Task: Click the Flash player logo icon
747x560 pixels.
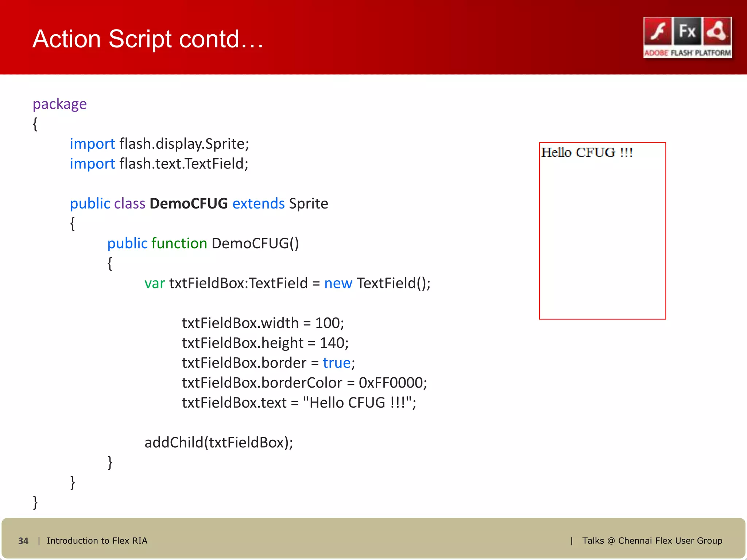Action: point(658,31)
